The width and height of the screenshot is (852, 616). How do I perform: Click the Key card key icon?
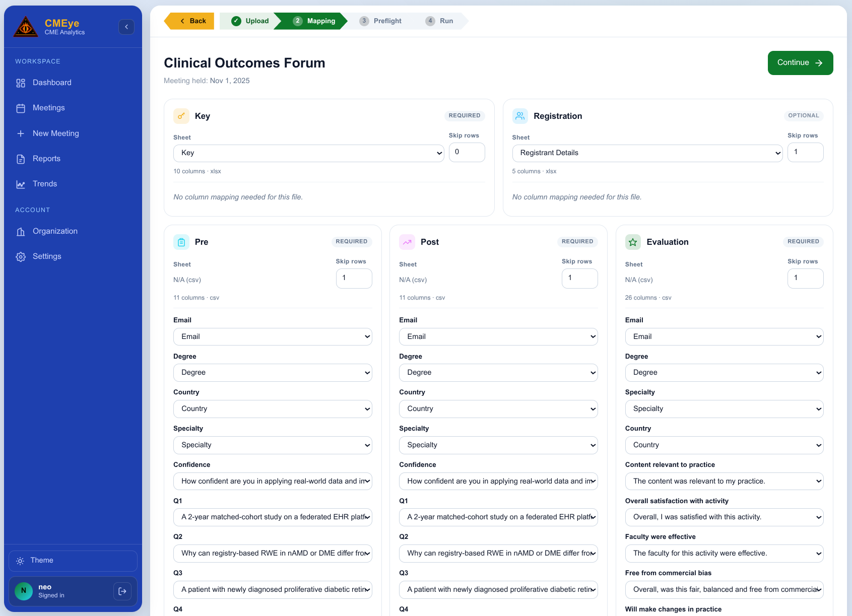pos(181,116)
